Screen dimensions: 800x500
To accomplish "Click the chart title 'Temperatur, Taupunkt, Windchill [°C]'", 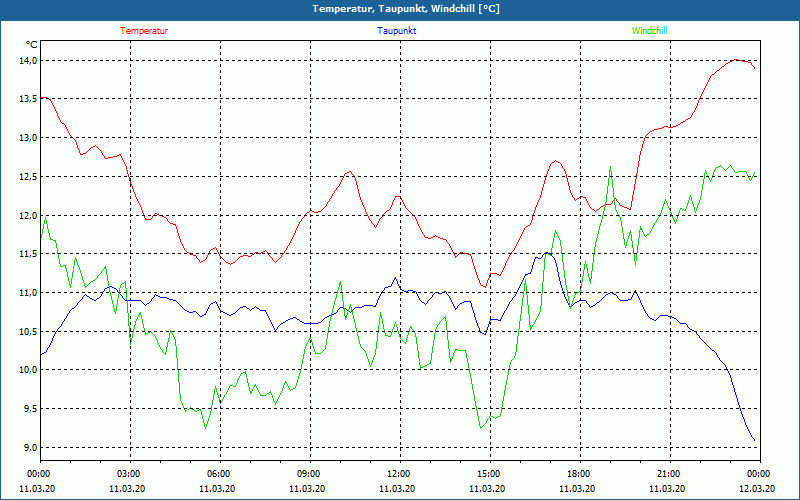I will pos(406,9).
